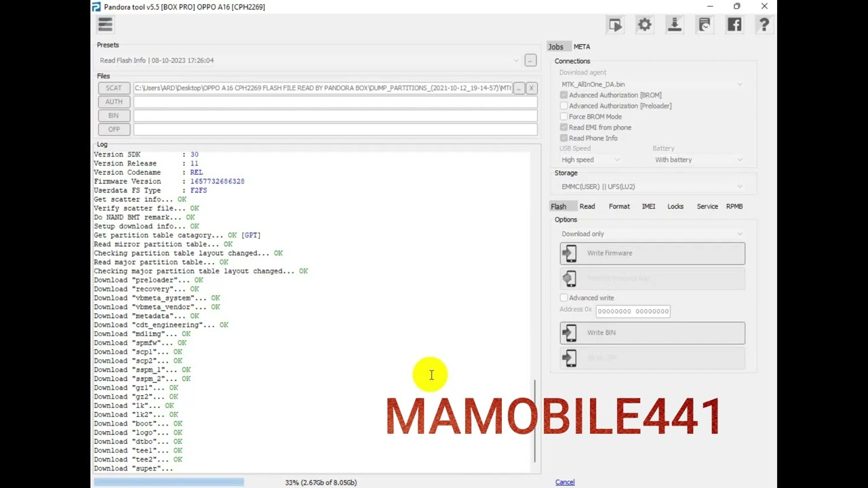Open the Battery dropdown
Image resolution: width=868 pixels, height=488 pixels.
coord(698,160)
